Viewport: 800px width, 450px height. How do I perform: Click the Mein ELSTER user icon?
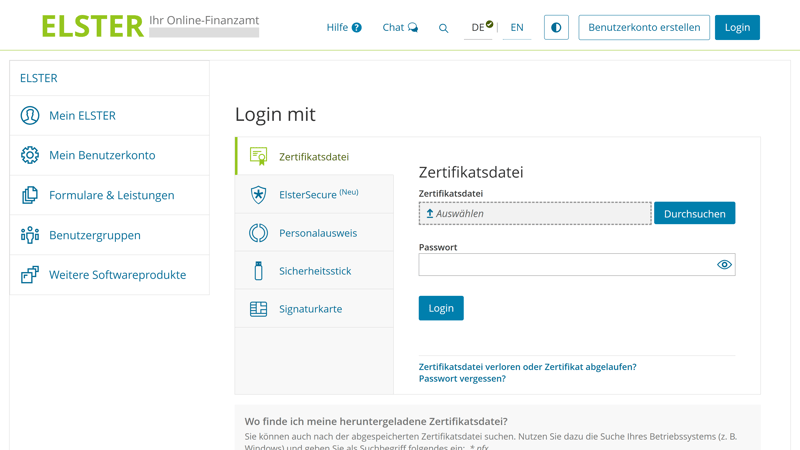[x=30, y=115]
